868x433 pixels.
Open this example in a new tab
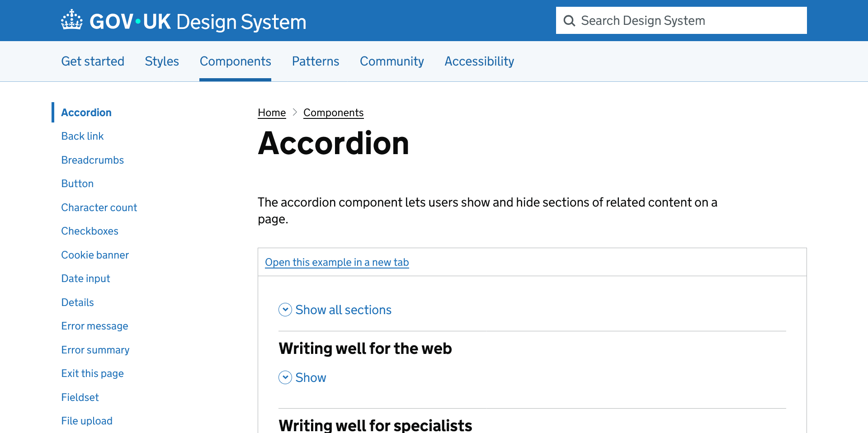337,262
